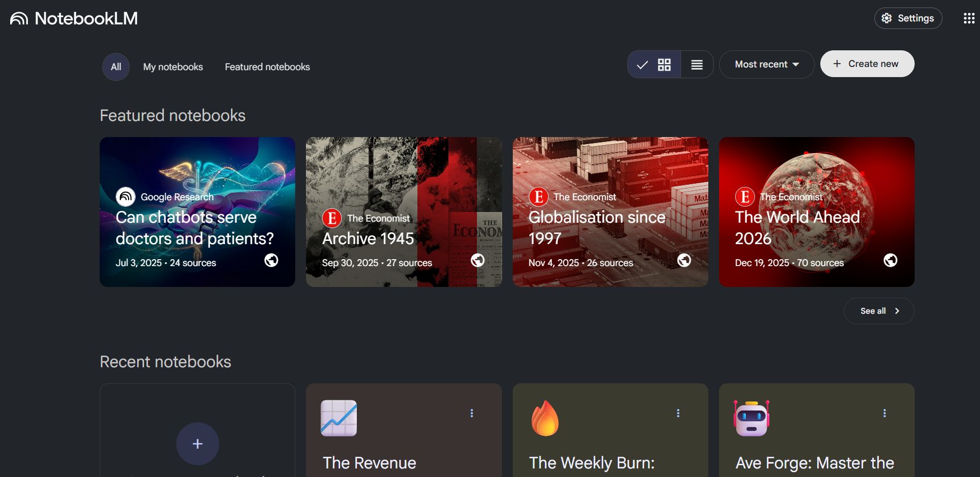Click the Settings gear icon
This screenshot has height=477, width=980.
887,18
